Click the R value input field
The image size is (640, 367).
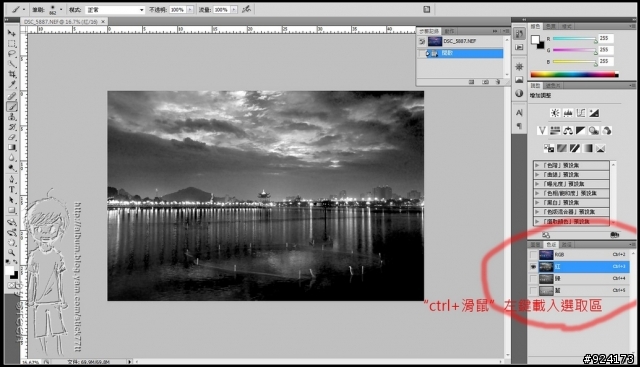pos(605,38)
